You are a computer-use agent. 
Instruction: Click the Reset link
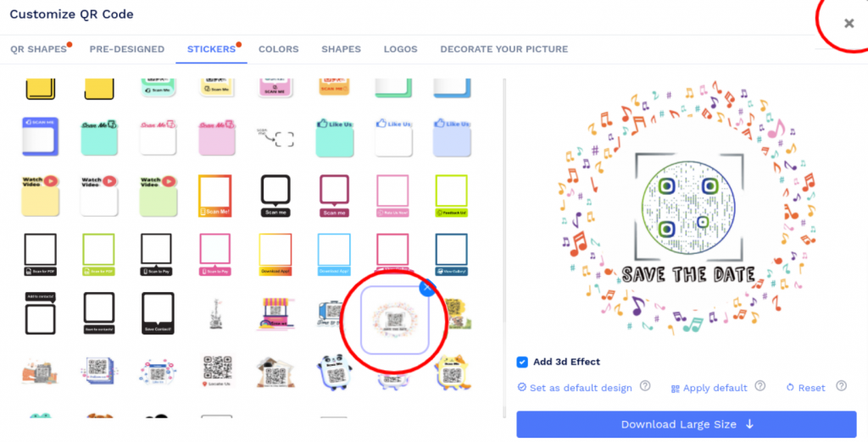[x=806, y=388]
